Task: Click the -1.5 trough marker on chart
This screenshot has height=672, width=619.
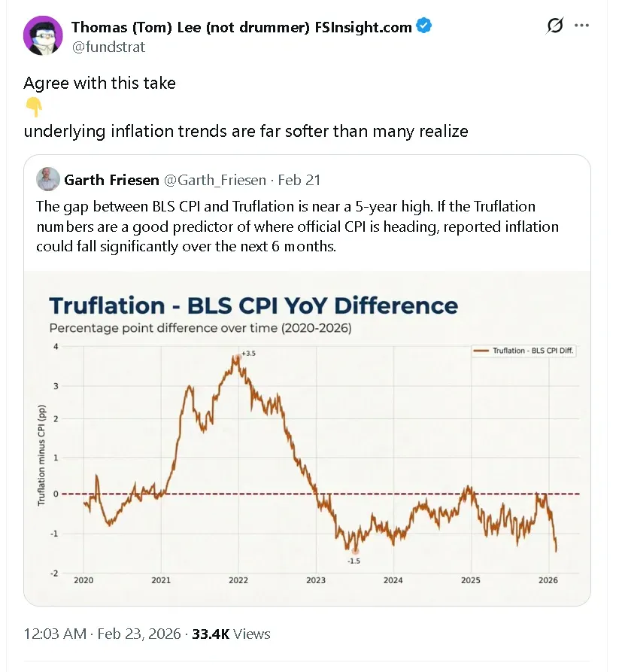Action: click(x=354, y=551)
